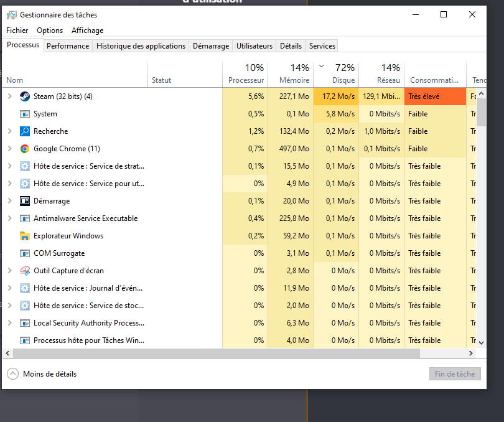Click the Fin de tâche button
504x422 pixels.
click(455, 373)
